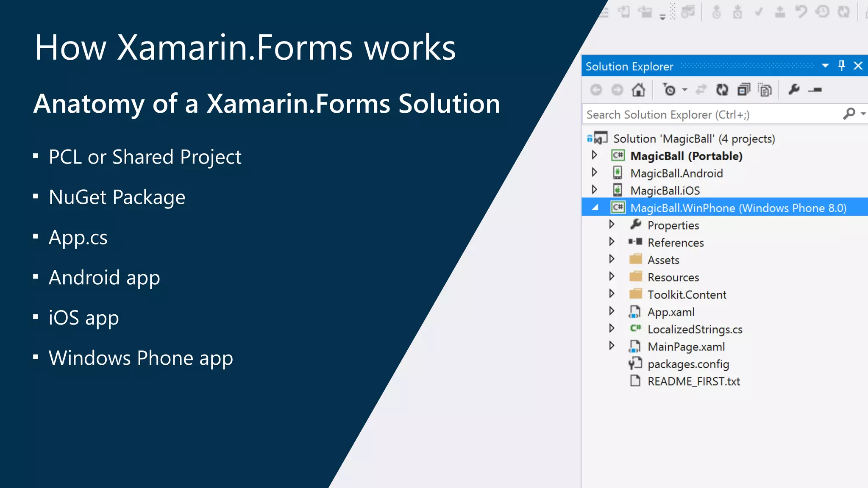Click Sync with Active Document arrows icon

pos(701,89)
